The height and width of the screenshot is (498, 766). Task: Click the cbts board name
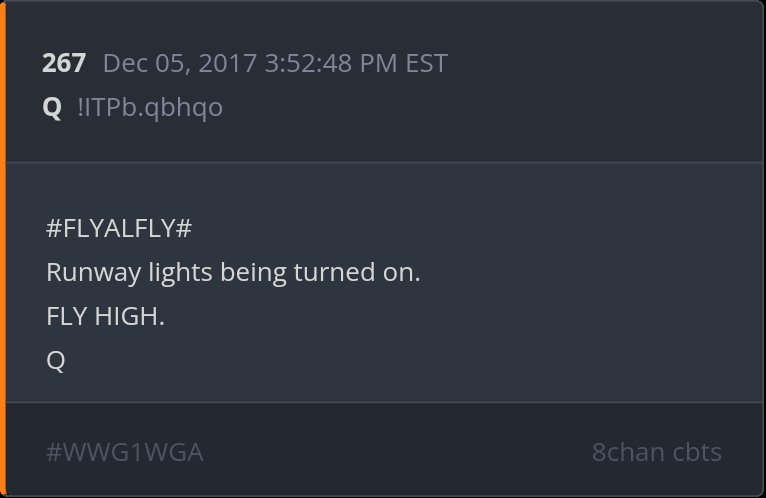[696, 452]
